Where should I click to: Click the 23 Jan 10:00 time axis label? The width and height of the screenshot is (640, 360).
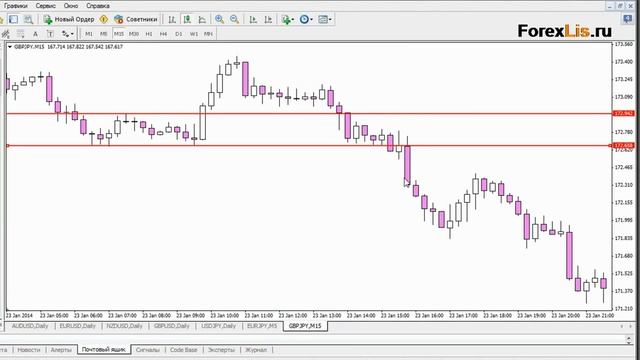224,316
